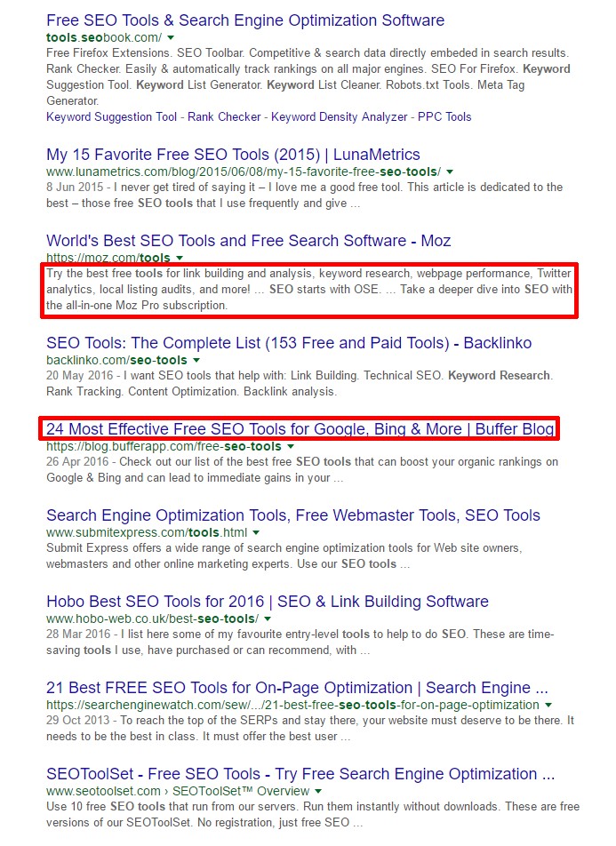
Task: Expand dropdown arrow beside backlinko.com/seo-tools URL
Action: click(x=196, y=361)
